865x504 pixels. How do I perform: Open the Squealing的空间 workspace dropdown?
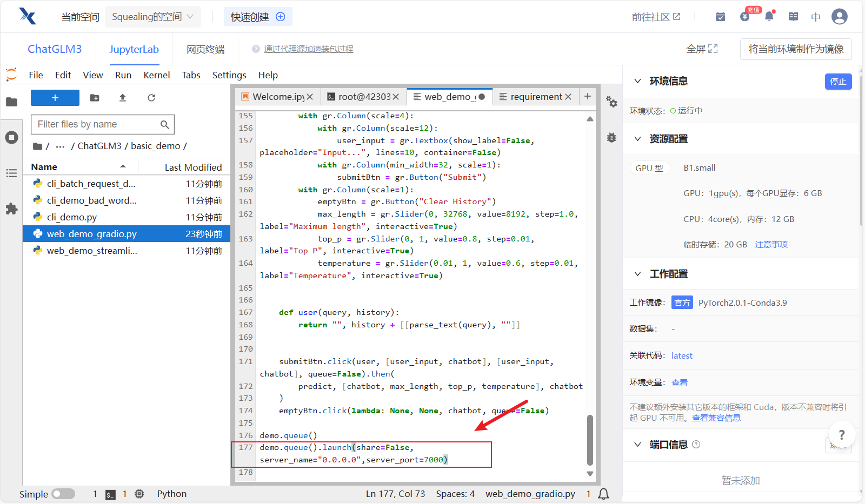(x=152, y=17)
